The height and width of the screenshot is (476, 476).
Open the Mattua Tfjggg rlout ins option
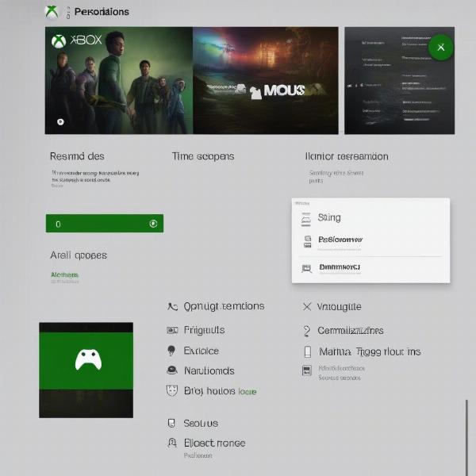pos(370,351)
